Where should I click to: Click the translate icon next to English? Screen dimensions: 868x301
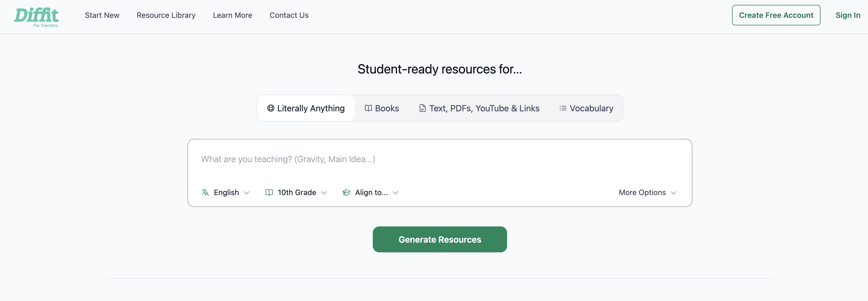205,192
